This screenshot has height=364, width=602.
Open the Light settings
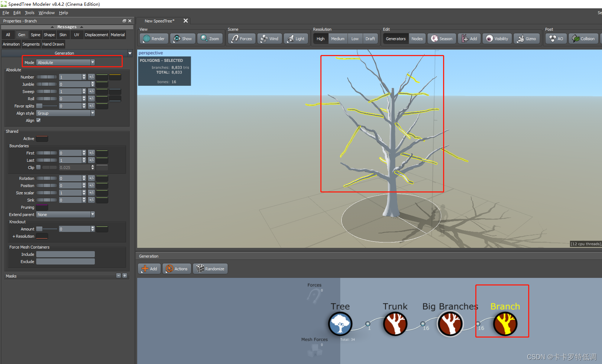[296, 39]
